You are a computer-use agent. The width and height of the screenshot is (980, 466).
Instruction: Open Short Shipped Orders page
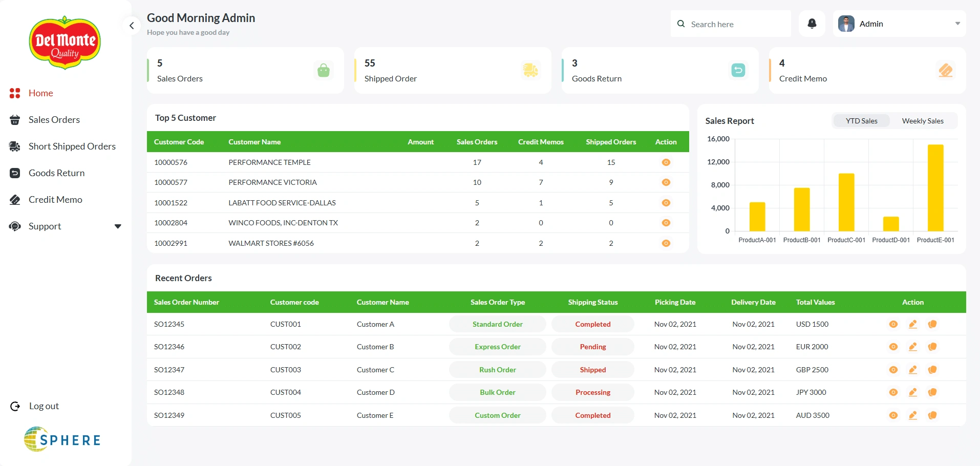point(72,146)
